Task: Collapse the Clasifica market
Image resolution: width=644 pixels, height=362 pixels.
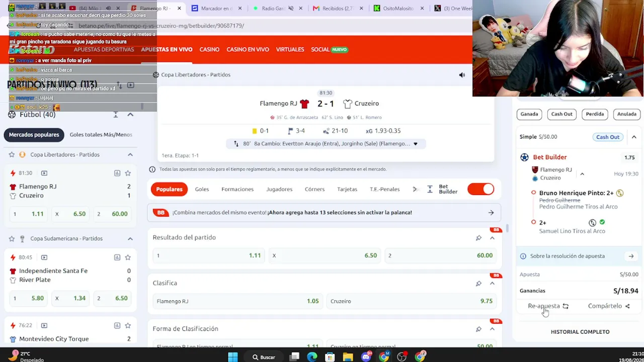Action: point(492,283)
